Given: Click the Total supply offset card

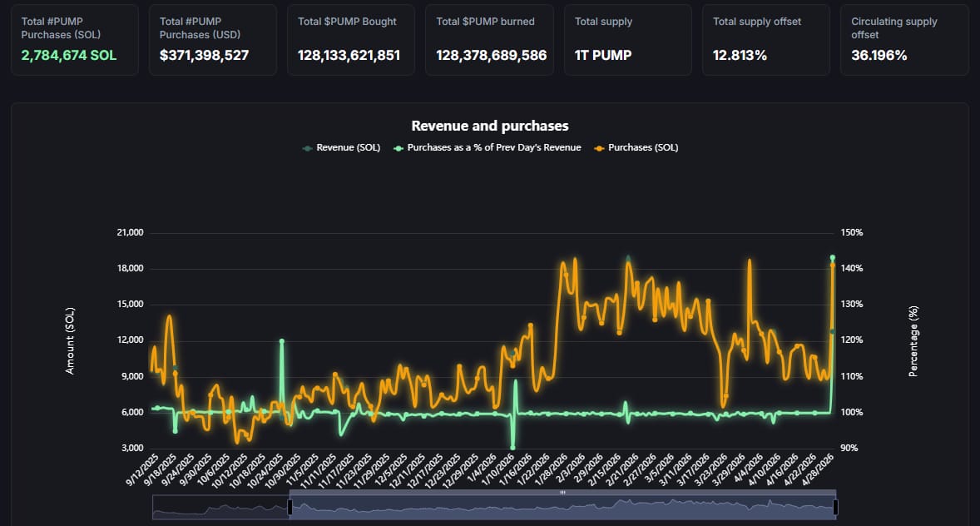Looking at the screenshot, I should 766,40.
